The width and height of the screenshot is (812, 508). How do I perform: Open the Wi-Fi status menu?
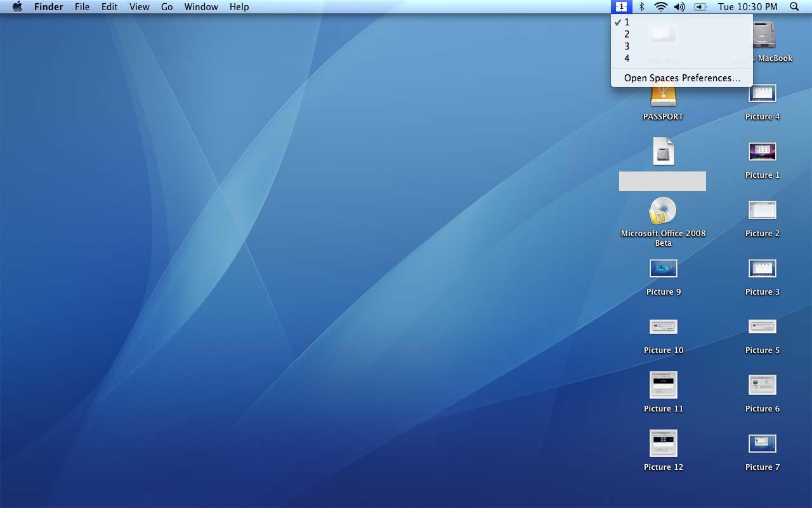(x=660, y=7)
